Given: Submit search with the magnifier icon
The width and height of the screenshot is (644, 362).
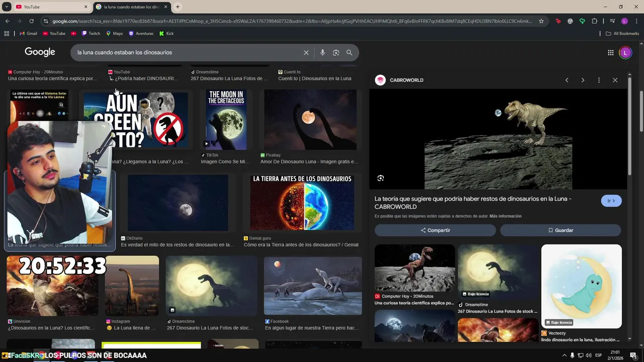Looking at the screenshot, I should coord(349,52).
